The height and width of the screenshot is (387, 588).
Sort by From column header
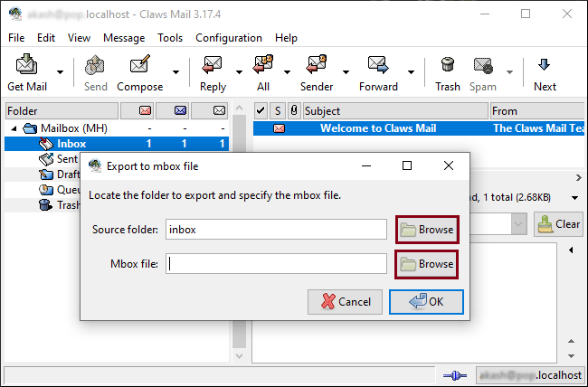(538, 111)
